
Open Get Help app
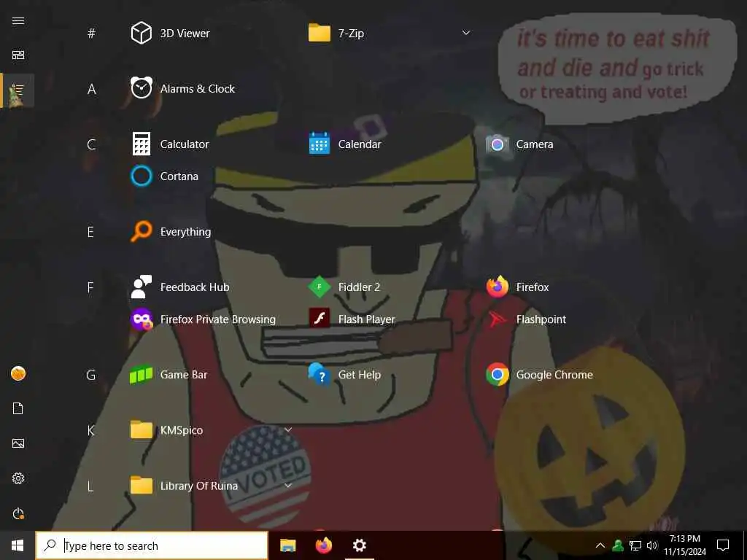(344, 375)
